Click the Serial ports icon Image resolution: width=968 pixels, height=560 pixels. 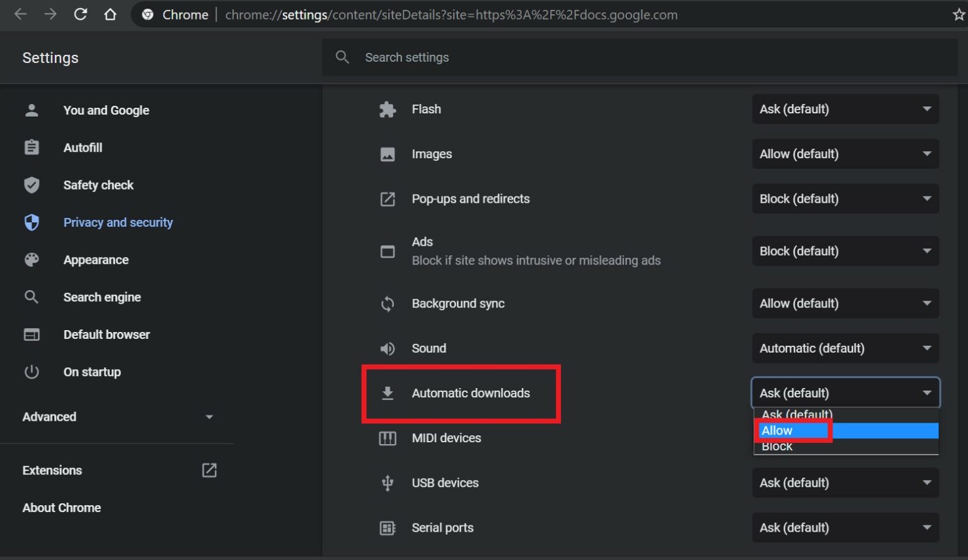pos(388,528)
